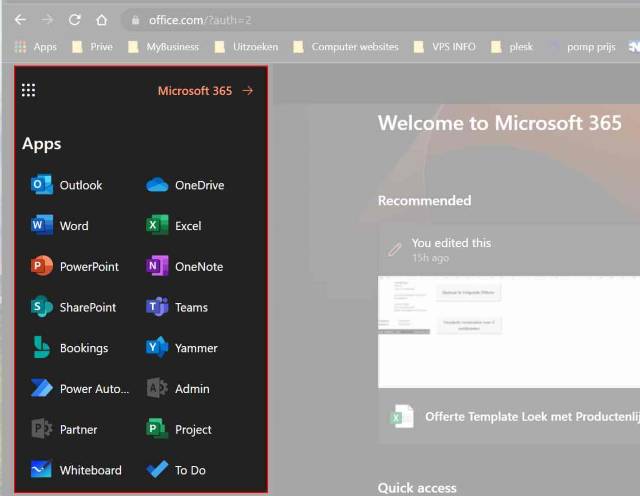Launch Microsoft Teams icon
The width and height of the screenshot is (640, 496).
point(157,308)
